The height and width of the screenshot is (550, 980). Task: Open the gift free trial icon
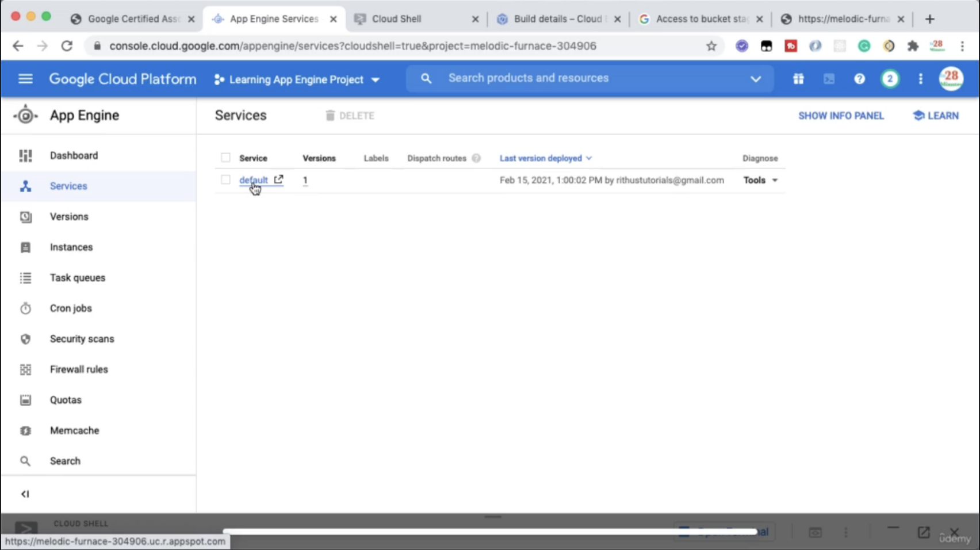pyautogui.click(x=798, y=79)
